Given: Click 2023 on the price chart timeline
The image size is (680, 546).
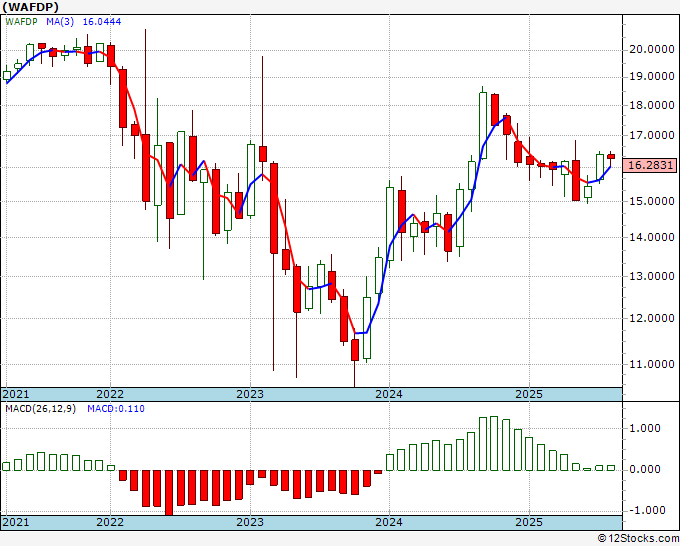Looking at the screenshot, I should tap(250, 394).
